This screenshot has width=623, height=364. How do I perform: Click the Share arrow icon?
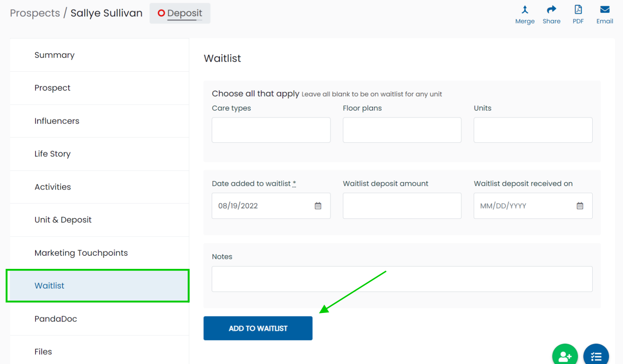551,10
